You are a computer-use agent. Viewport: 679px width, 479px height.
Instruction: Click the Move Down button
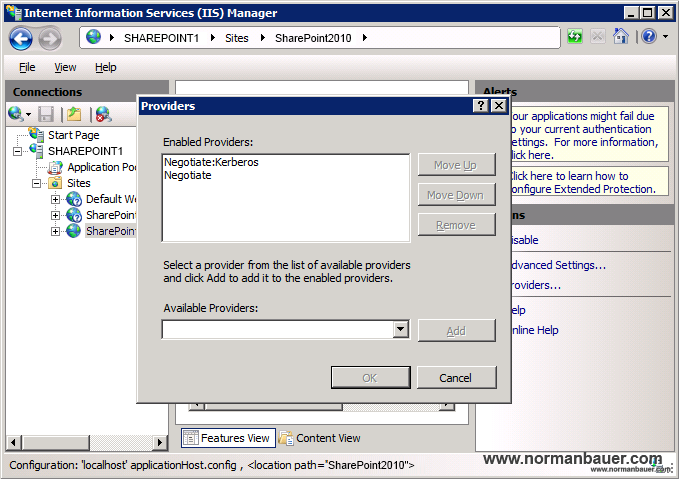456,195
